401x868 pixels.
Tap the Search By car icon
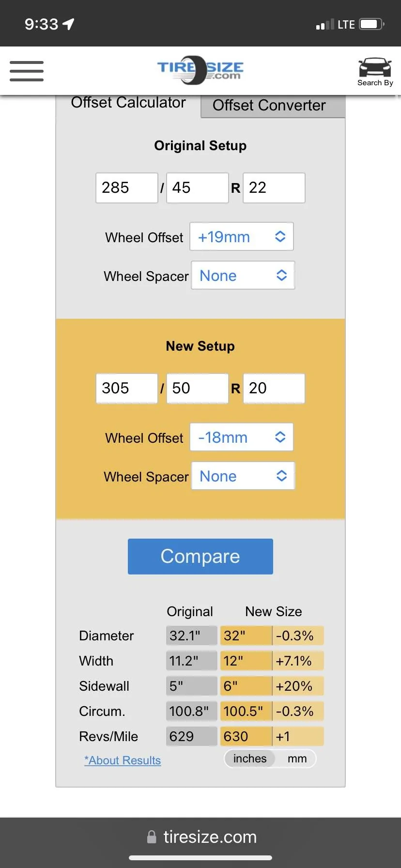pyautogui.click(x=374, y=72)
